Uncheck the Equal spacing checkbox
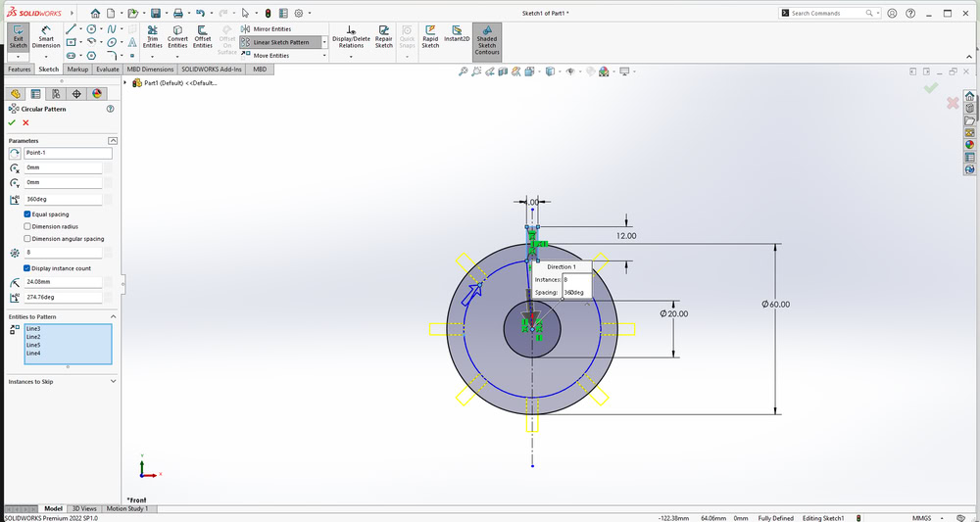Screen dimensions: 980x522 pos(27,214)
